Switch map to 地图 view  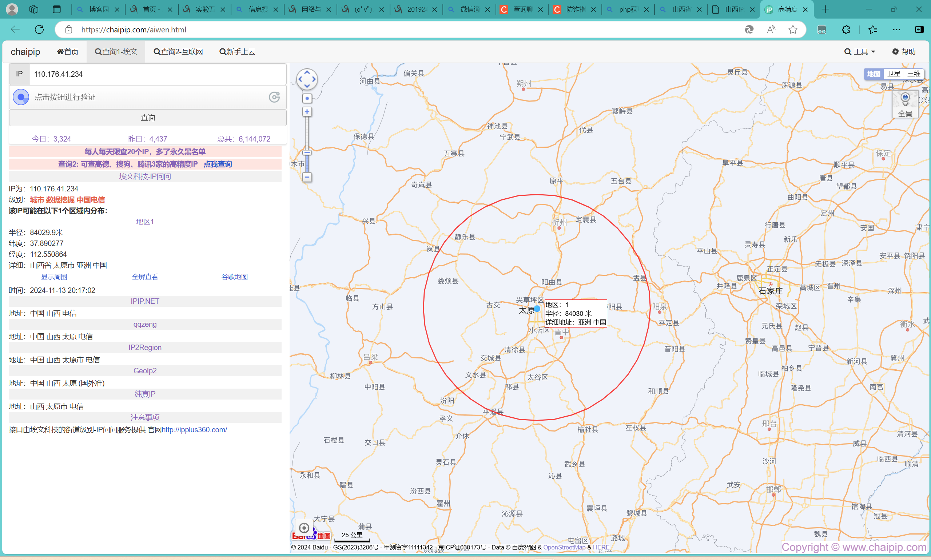coord(874,74)
